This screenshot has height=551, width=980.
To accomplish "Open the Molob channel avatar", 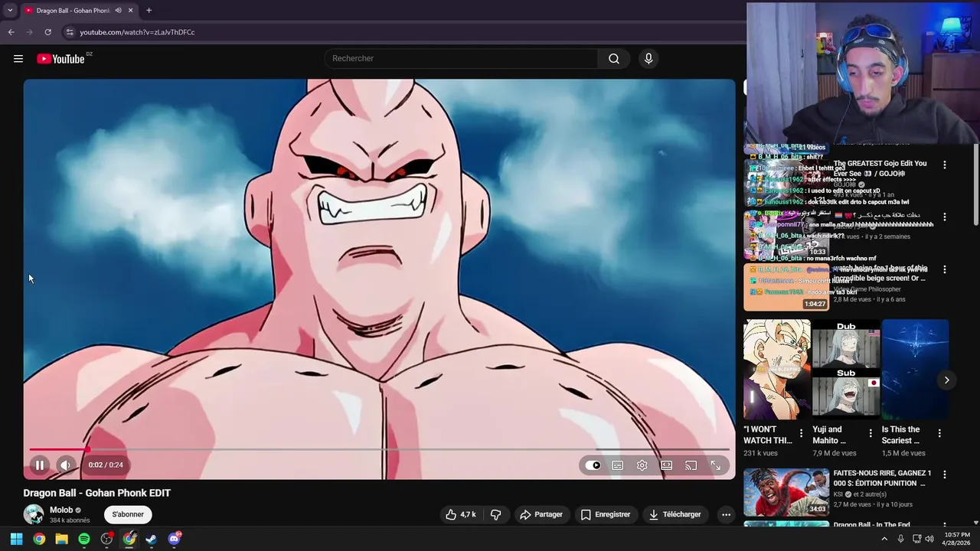I will [x=34, y=514].
